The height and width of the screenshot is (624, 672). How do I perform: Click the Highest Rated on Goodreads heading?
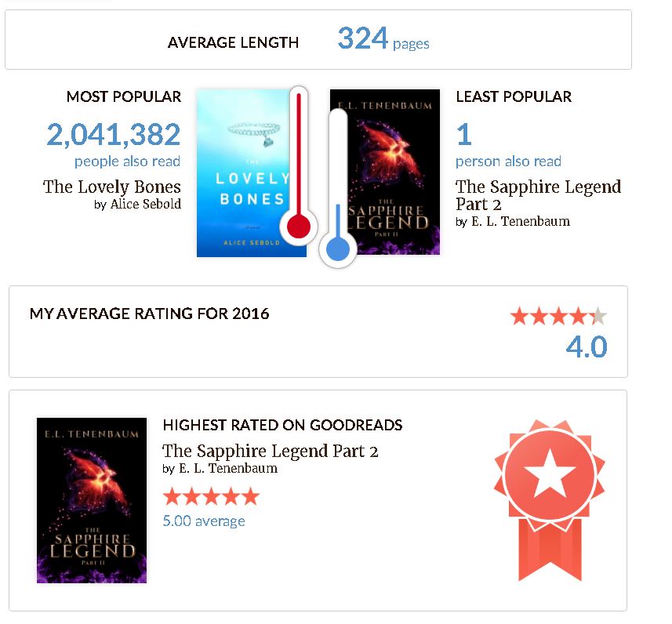click(282, 426)
